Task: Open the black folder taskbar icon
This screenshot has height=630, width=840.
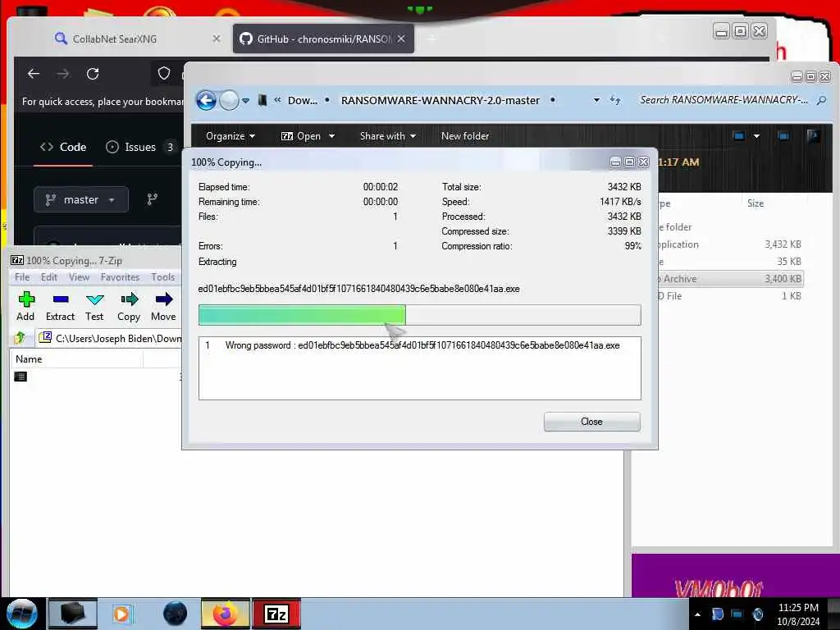Action: coord(73,614)
